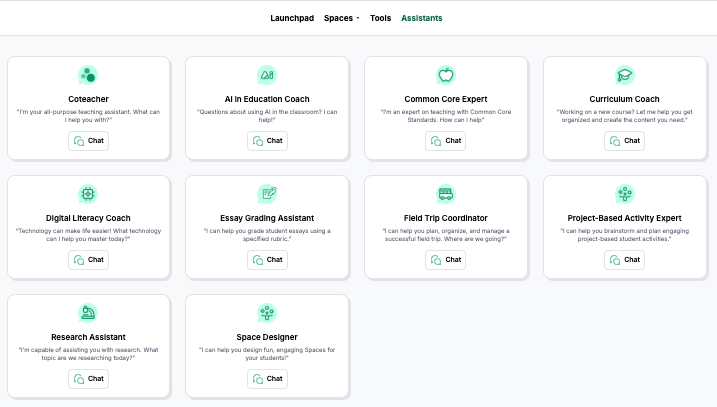Go to the Tools menu item

point(380,18)
